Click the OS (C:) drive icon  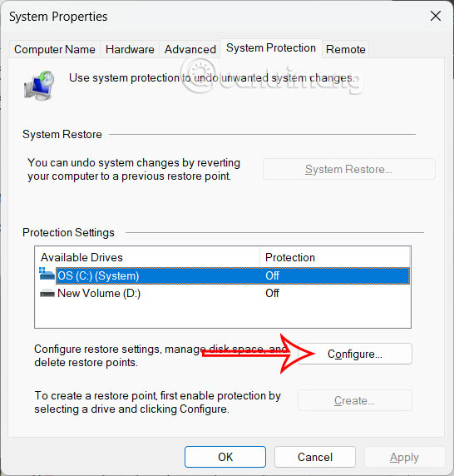tap(47, 274)
